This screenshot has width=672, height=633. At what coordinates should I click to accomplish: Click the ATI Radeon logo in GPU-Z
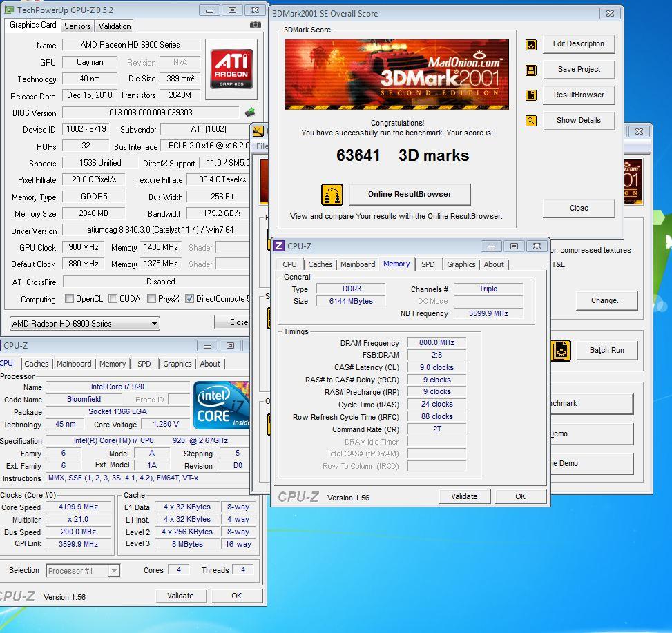[x=231, y=69]
